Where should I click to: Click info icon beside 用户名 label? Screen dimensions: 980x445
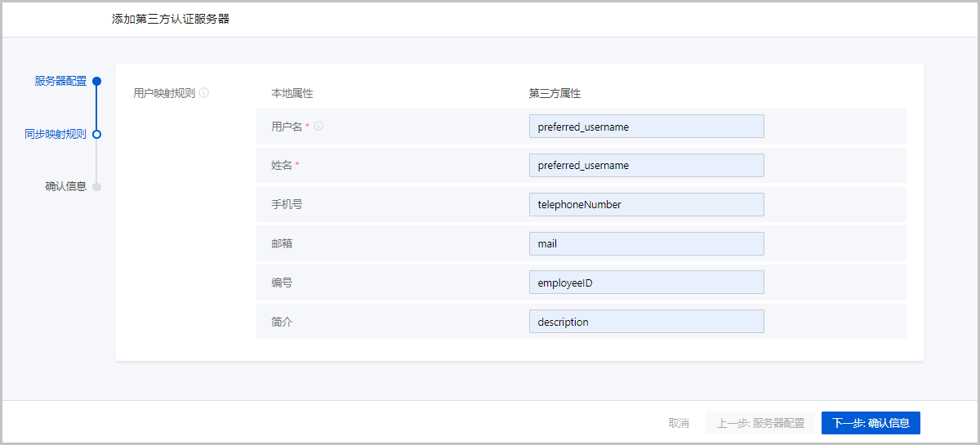click(318, 127)
